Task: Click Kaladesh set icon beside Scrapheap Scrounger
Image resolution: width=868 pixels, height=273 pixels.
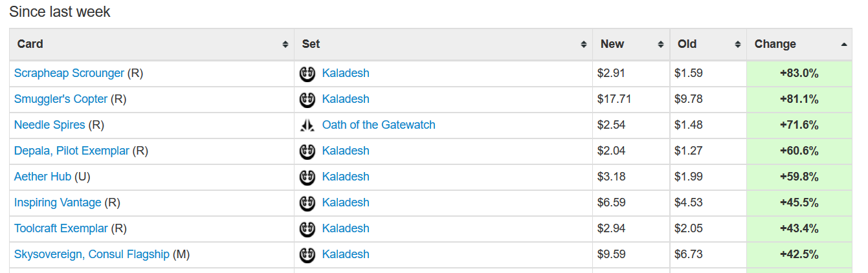Action: point(307,74)
